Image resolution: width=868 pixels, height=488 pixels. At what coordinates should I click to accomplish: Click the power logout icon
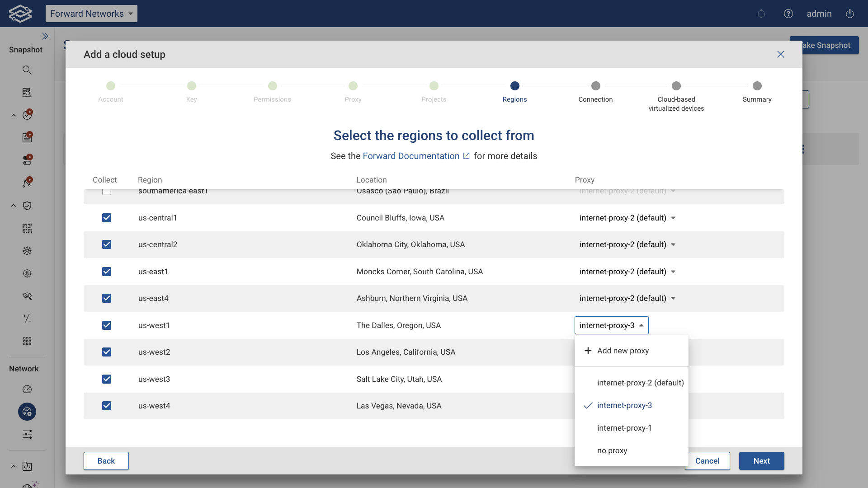850,14
